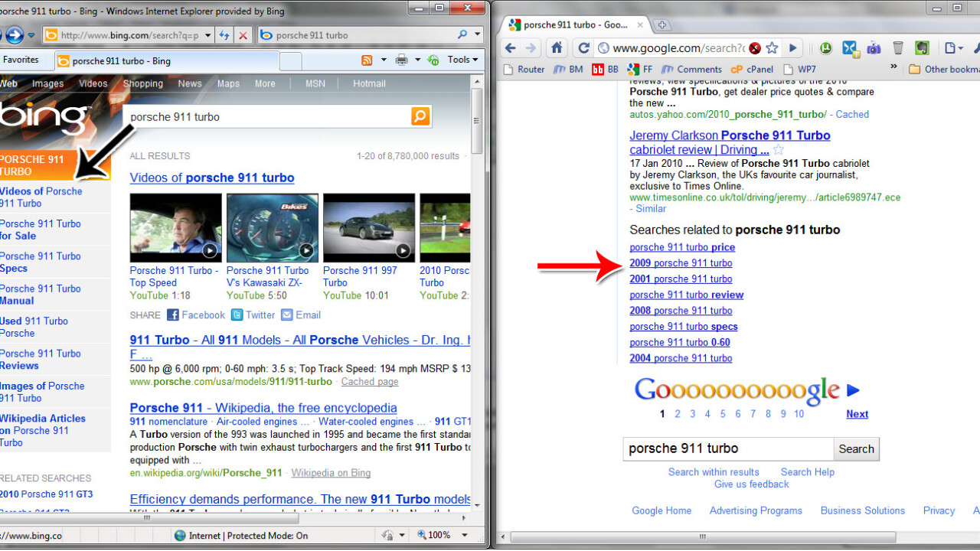Click the Twitter share icon under Bing videos

[x=237, y=315]
